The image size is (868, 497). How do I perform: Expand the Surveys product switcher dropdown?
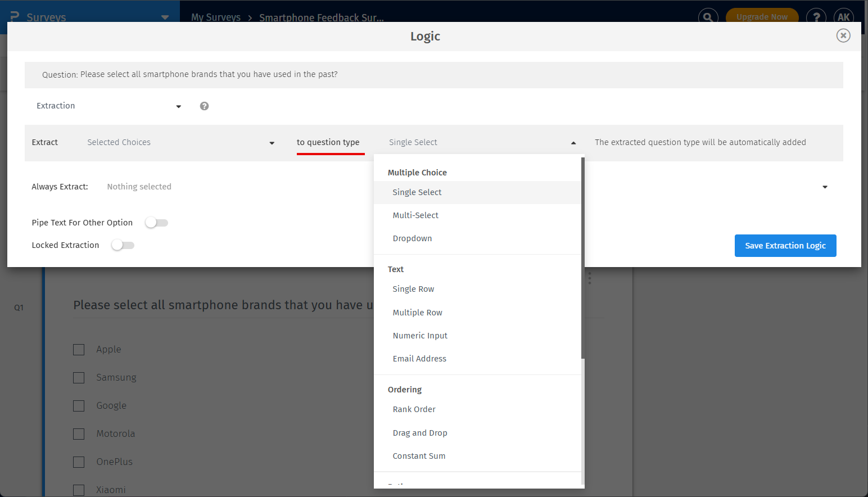[x=165, y=17]
